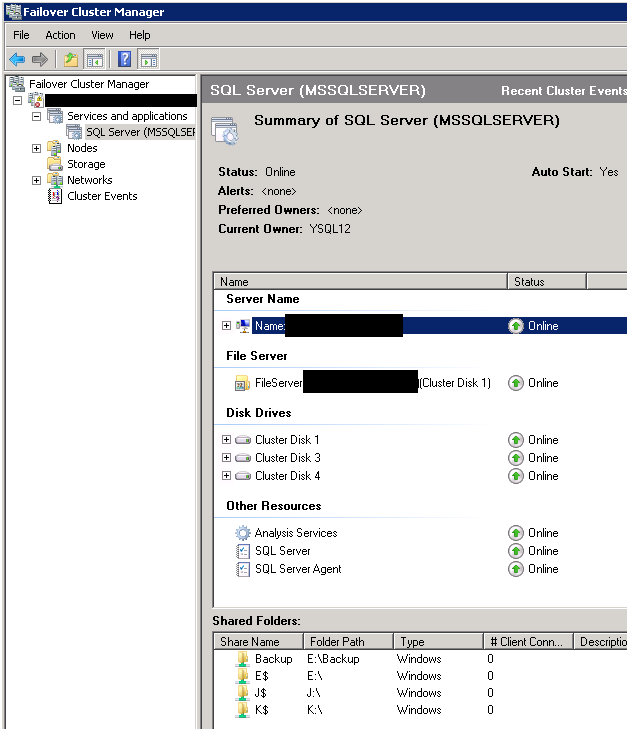Viewport: 627px width, 731px height.
Task: Click the E:\Backup folder path cell
Action: (x=333, y=659)
